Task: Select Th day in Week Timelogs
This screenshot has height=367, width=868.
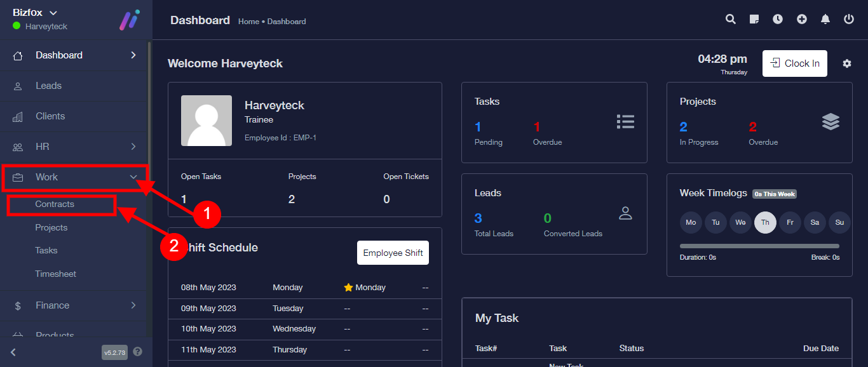Action: (x=765, y=222)
